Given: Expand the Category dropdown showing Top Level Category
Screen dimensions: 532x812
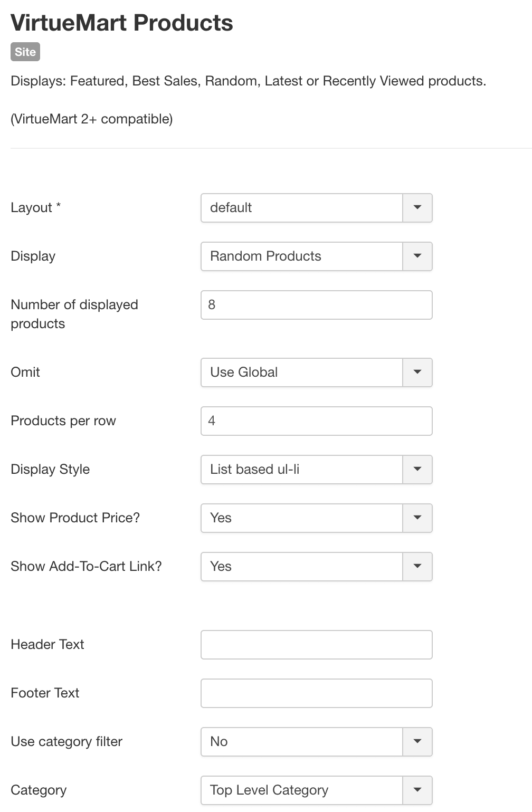Looking at the screenshot, I should click(317, 790).
